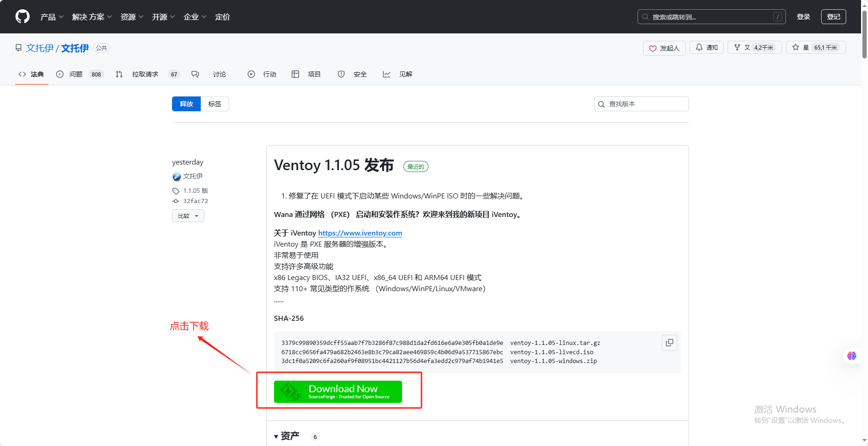Click the star icon to star repository
Screen dimensions: 868x446
click(796, 47)
